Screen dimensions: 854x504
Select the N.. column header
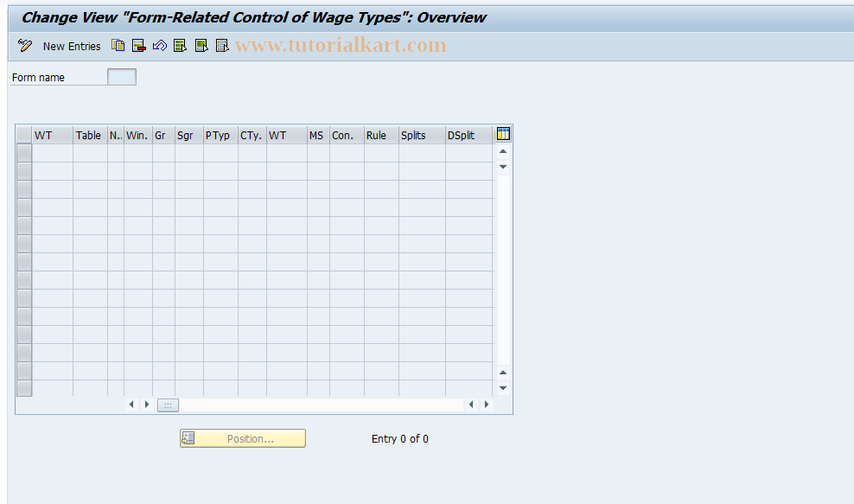point(116,135)
